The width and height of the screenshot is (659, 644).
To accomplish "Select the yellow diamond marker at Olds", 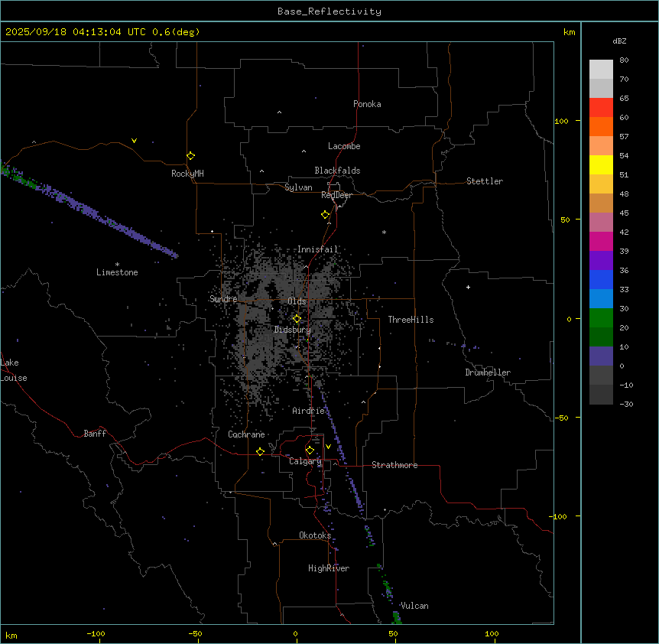I will pyautogui.click(x=297, y=318).
